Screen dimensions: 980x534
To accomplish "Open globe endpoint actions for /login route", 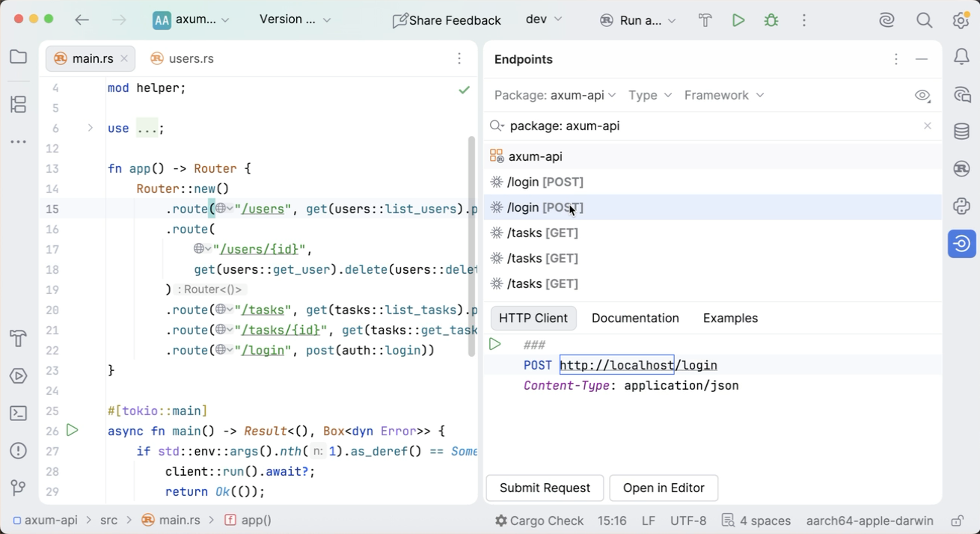I will (224, 350).
